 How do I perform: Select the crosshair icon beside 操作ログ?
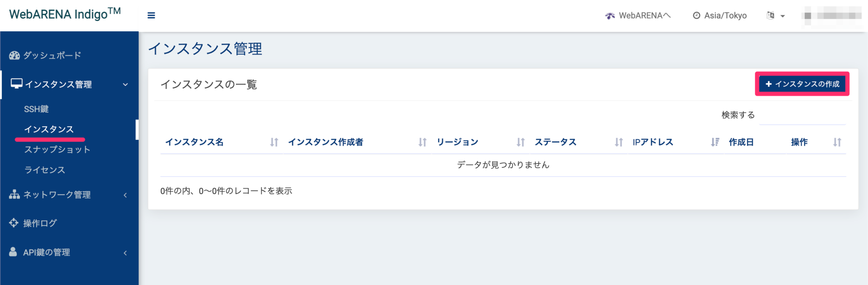[x=13, y=223]
